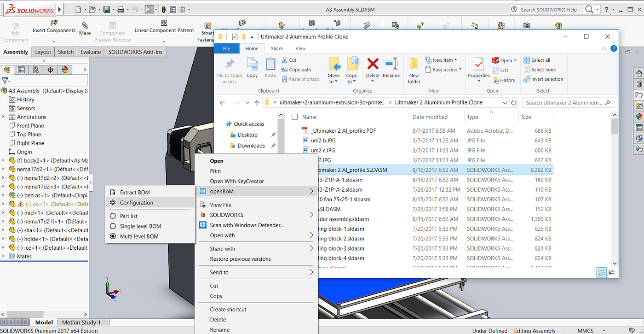This screenshot has width=644, height=334.
Task: Choose Open With KeyCreator
Action: click(237, 181)
